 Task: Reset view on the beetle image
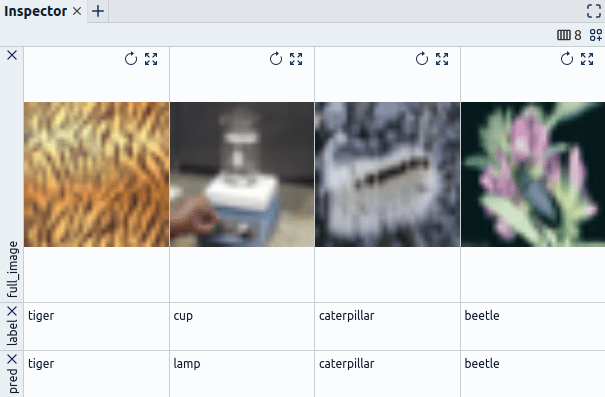[567, 59]
